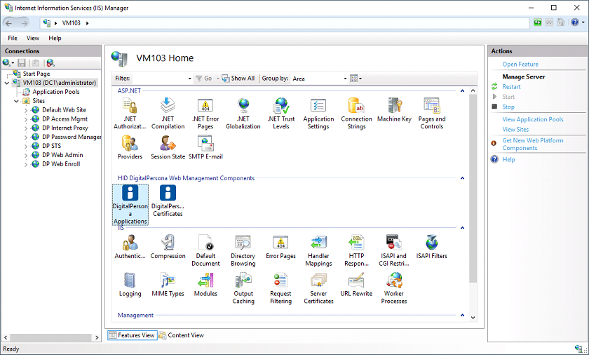Image resolution: width=589 pixels, height=364 pixels.
Task: Click the Filter input field
Action: 160,79
